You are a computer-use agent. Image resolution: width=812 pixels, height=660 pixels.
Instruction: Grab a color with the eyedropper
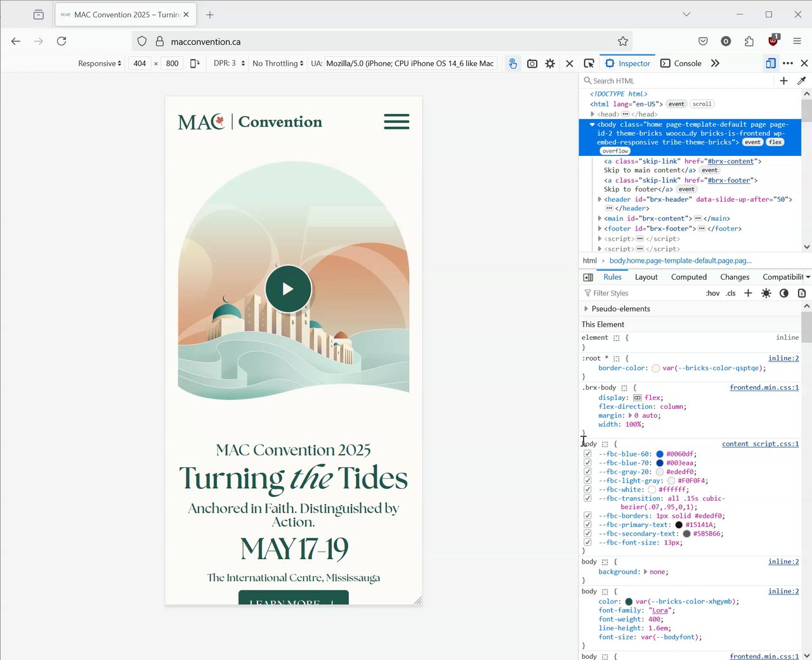coord(801,81)
